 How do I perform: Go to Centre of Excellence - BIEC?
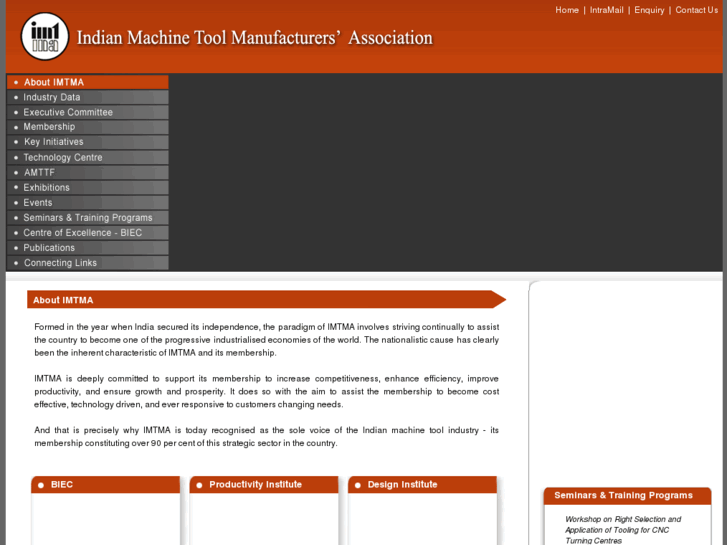(x=88, y=232)
